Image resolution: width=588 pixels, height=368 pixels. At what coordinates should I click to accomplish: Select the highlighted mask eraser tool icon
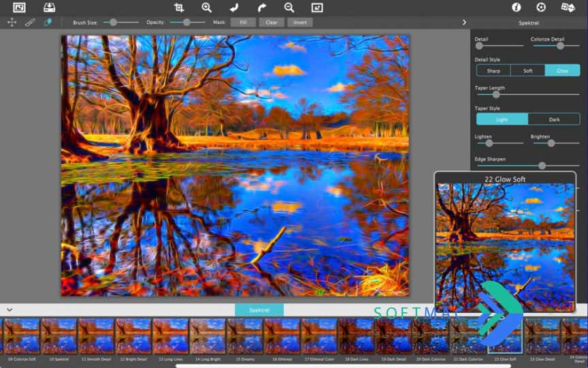pos(48,22)
